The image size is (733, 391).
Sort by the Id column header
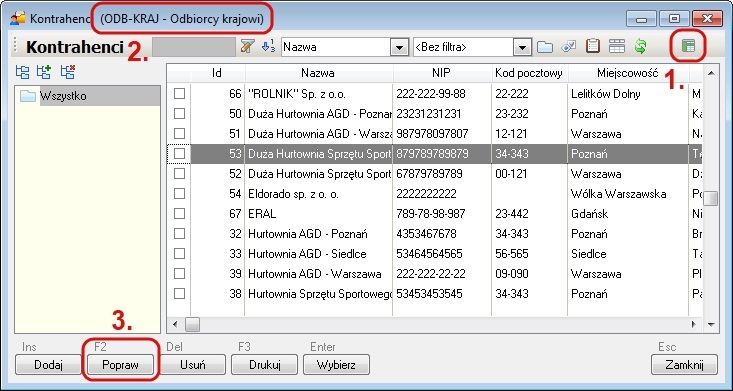217,73
